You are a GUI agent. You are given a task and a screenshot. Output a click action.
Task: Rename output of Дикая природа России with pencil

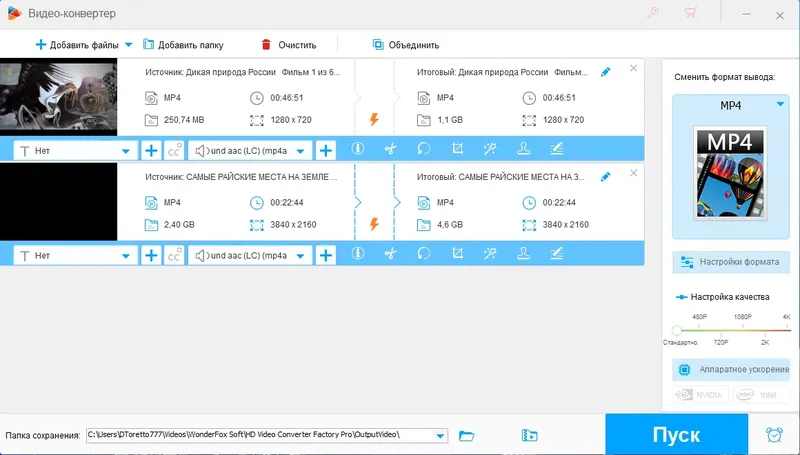click(606, 72)
